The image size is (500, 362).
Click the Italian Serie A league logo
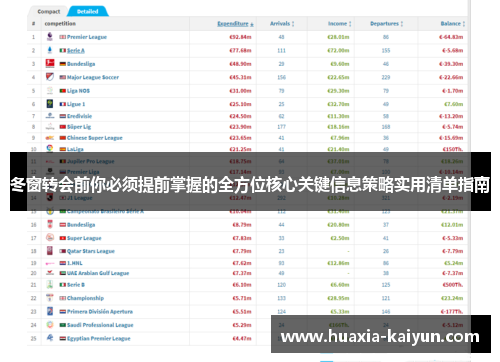pos(50,50)
